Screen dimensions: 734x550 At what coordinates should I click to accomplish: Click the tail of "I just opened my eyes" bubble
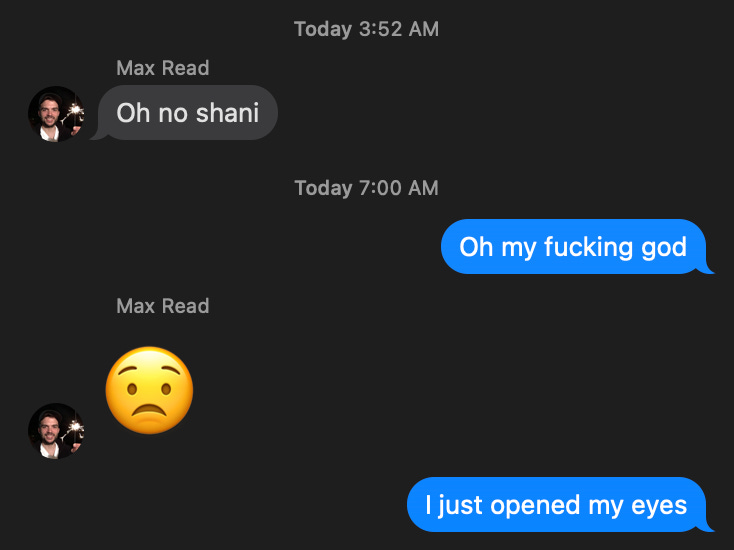coord(706,527)
